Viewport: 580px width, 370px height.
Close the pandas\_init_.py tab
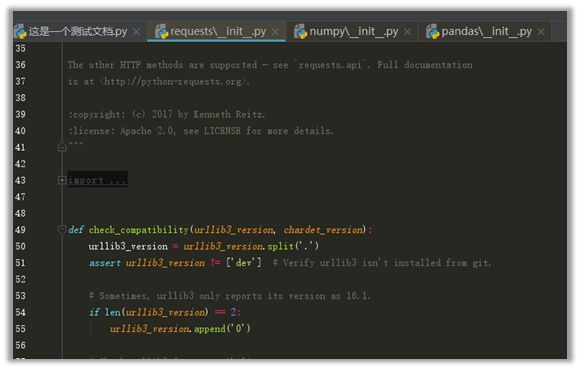point(541,32)
